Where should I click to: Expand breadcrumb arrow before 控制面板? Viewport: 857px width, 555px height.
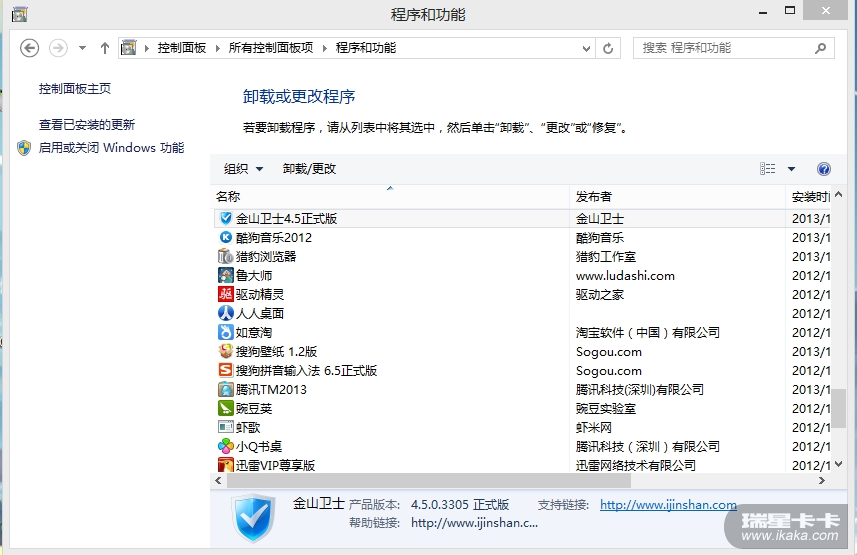pyautogui.click(x=146, y=48)
